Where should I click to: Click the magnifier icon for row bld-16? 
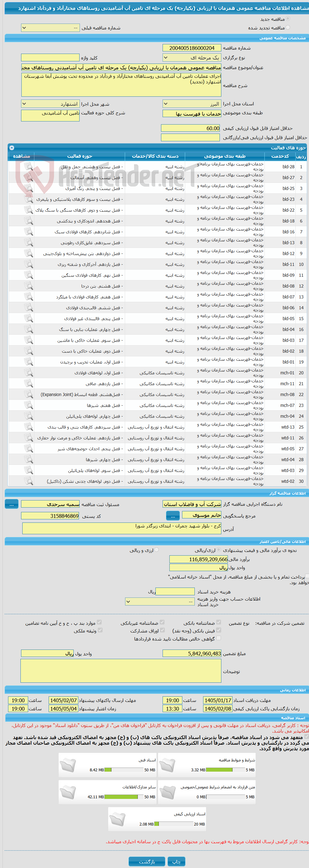coord(28,232)
